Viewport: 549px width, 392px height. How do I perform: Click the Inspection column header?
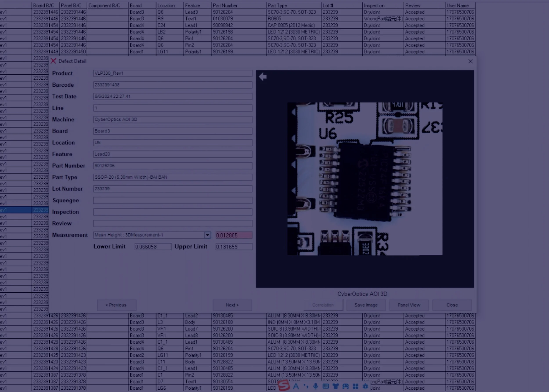click(383, 5)
